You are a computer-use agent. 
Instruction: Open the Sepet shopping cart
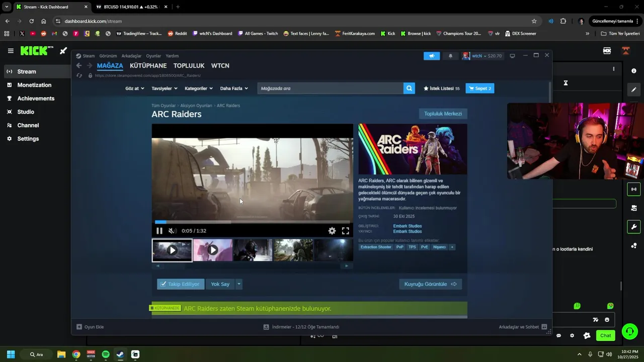[x=480, y=88]
